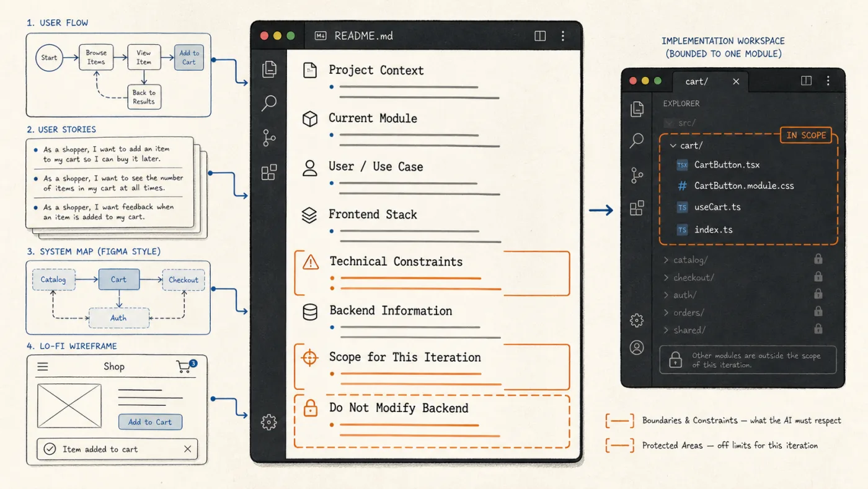Open Source Control in the cart/ window
The image size is (868, 489).
pyautogui.click(x=637, y=176)
